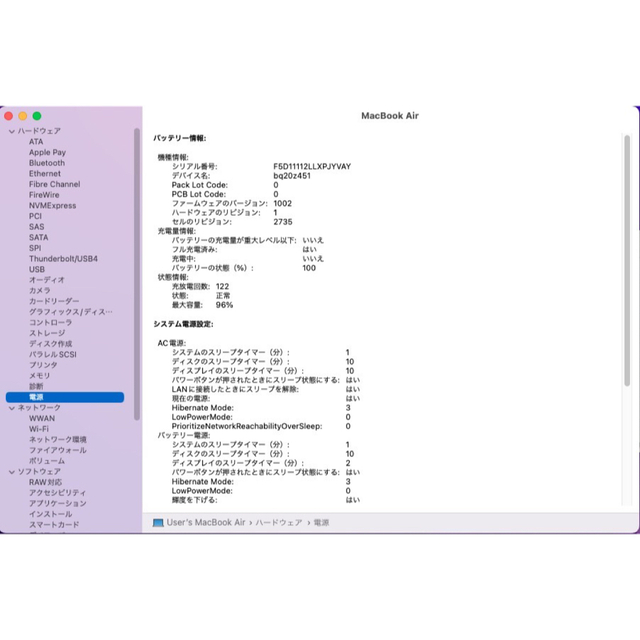Image resolution: width=640 pixels, height=640 pixels.
Task: Click the MacBook Air window title
Action: [x=390, y=116]
